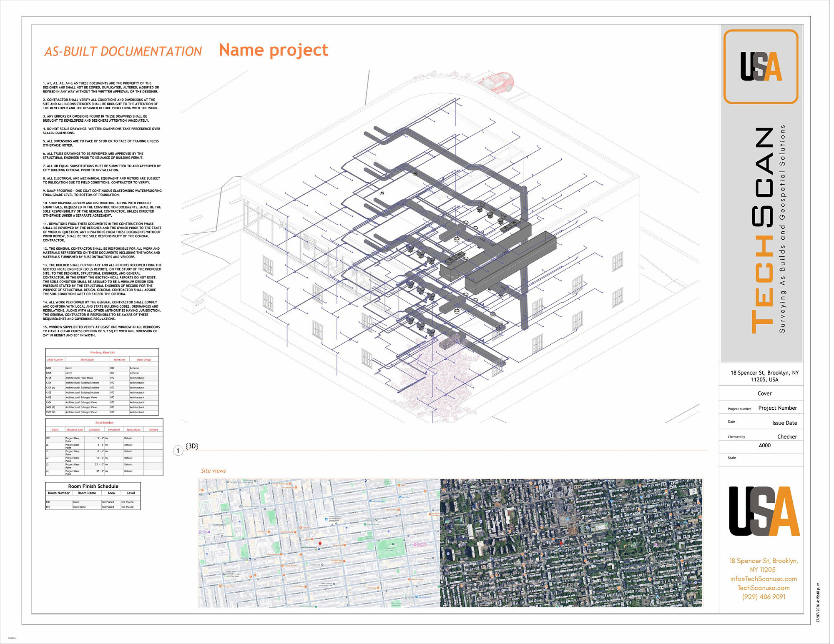Select level LS2 row in Level Schedule
This screenshot has width=834, height=644.
pyautogui.click(x=104, y=439)
